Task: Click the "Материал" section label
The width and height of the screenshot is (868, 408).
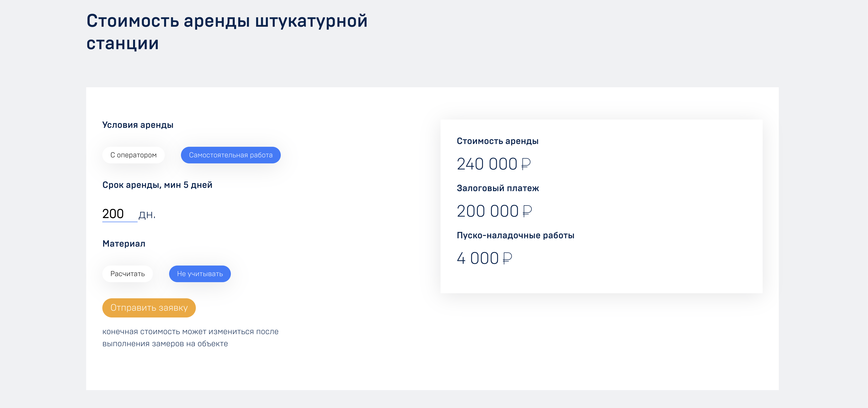Action: coord(124,244)
